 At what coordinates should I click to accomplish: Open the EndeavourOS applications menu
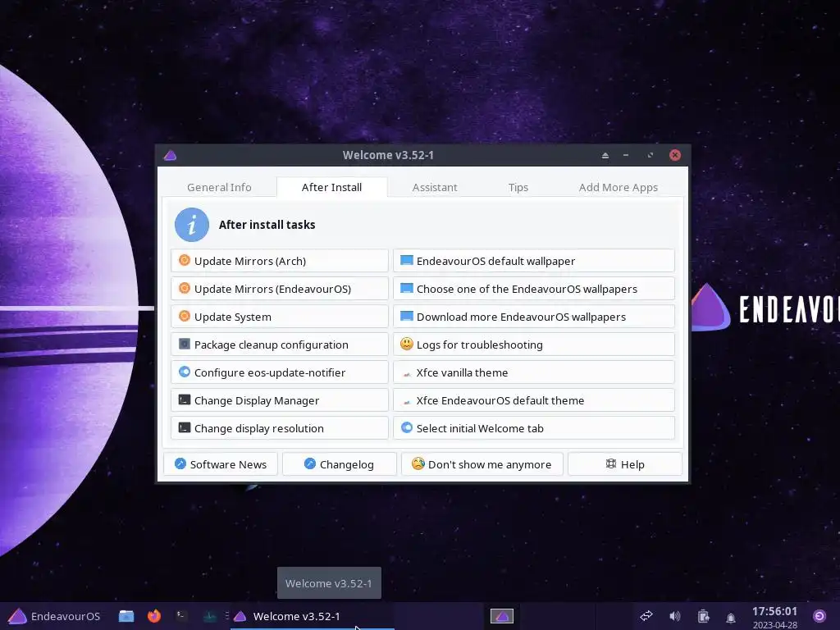pos(54,616)
